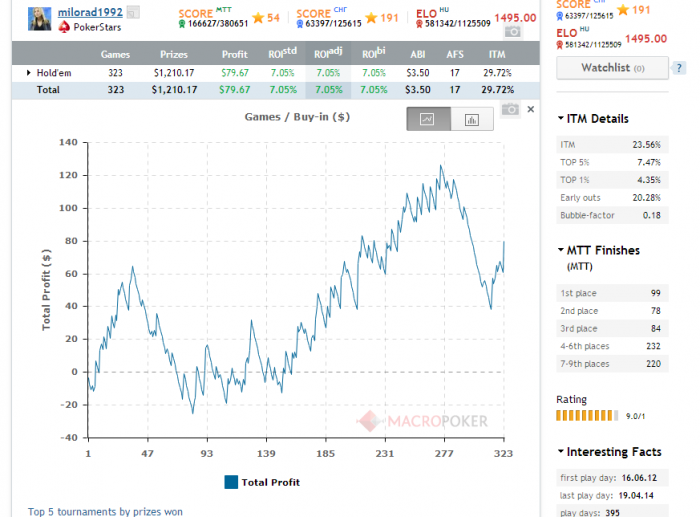Click the 1st place value 99
The height and width of the screenshot is (517, 700).
pos(655,293)
